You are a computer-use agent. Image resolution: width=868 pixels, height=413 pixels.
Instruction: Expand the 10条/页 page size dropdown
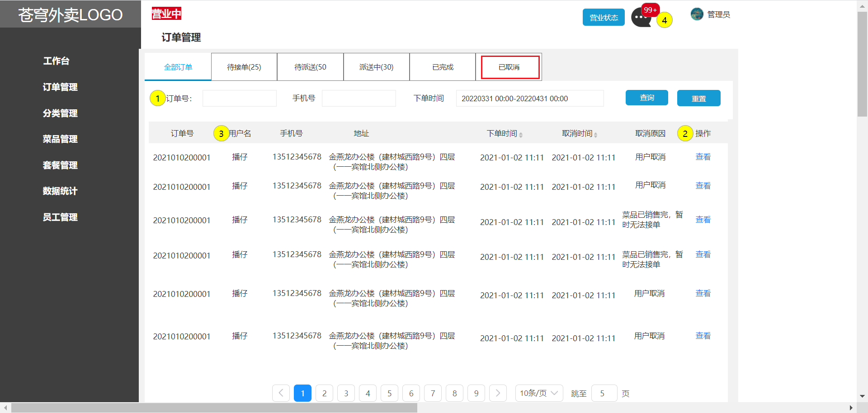[x=538, y=393]
